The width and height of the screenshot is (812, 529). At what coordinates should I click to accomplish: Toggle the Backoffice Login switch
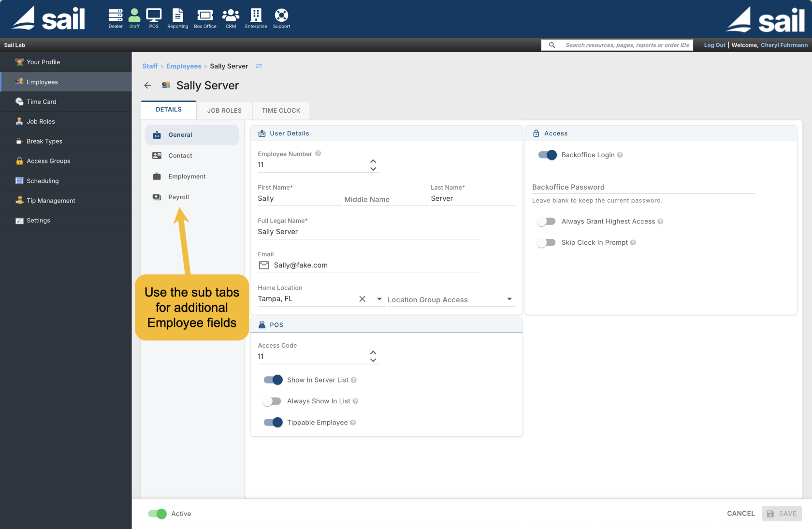[547, 155]
